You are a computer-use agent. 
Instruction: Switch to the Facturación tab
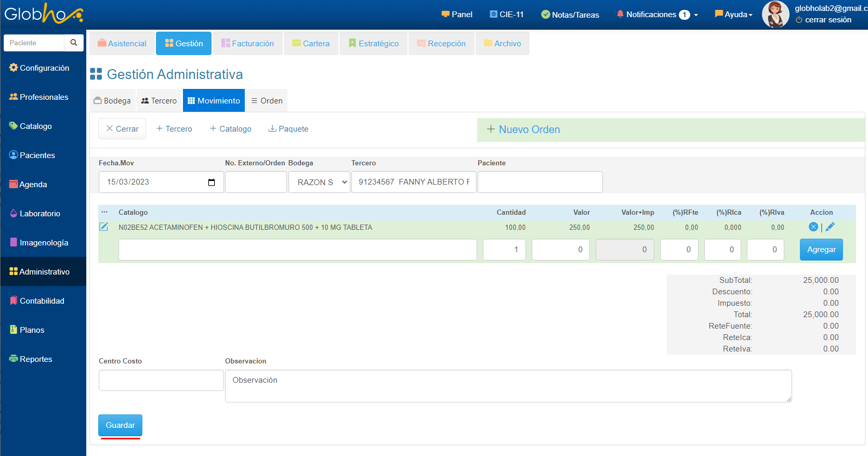pyautogui.click(x=247, y=44)
